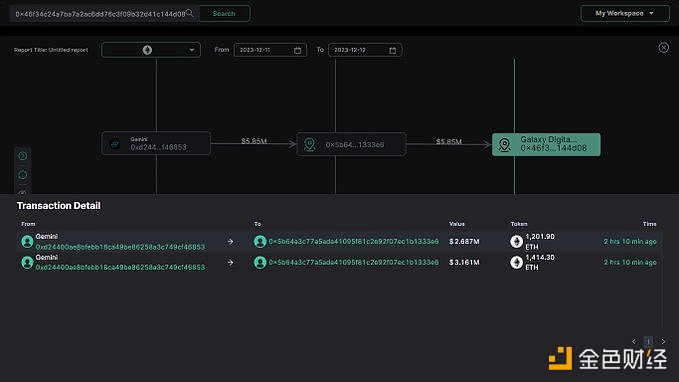Screen dimensions: 679x382
Task: Select the 0x5b64...1333e6 graph node
Action: [351, 144]
